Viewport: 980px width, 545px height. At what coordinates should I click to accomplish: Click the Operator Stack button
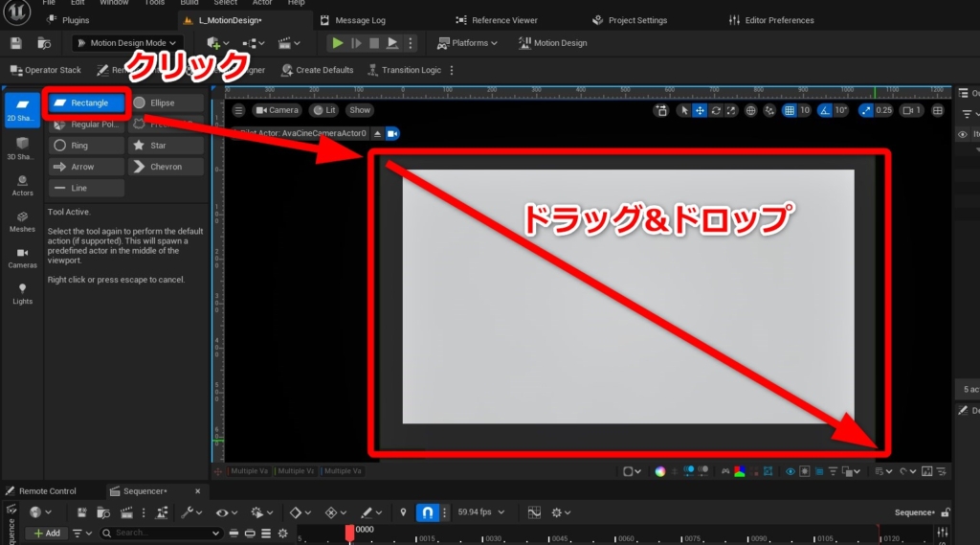[x=46, y=70]
